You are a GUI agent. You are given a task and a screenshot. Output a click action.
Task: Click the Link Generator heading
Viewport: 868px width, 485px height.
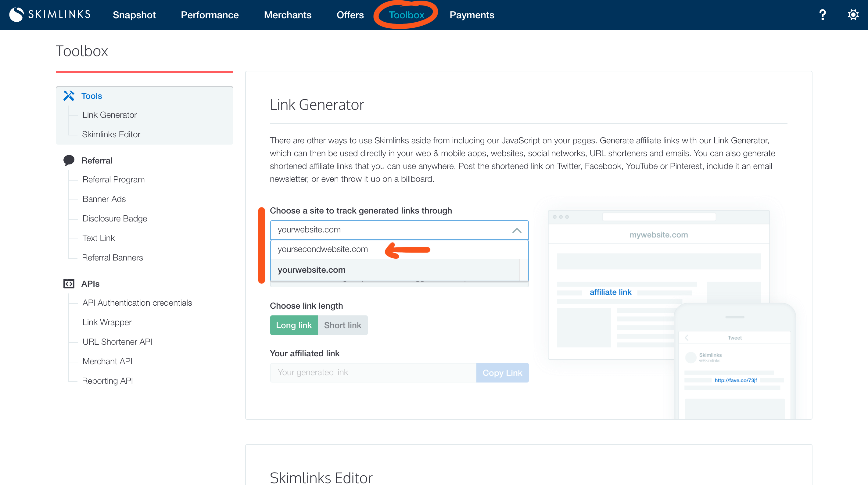coord(317,105)
